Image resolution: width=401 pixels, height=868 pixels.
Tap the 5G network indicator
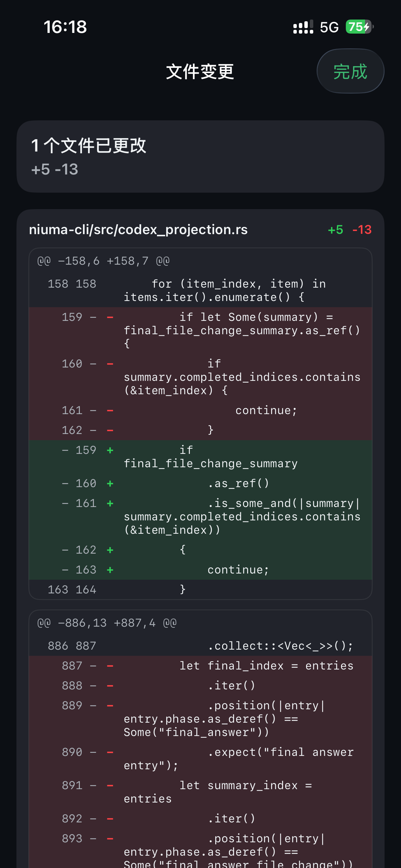coord(329,27)
